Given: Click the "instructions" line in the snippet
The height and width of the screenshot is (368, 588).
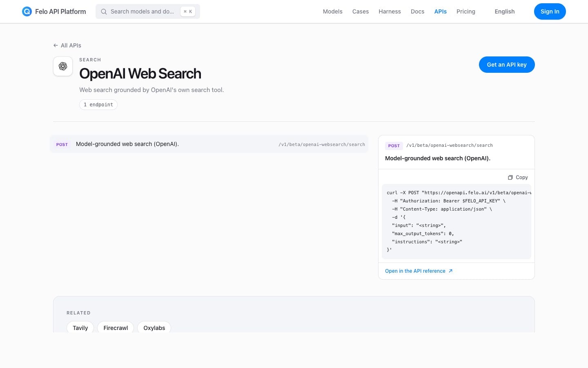Looking at the screenshot, I should tap(427, 242).
